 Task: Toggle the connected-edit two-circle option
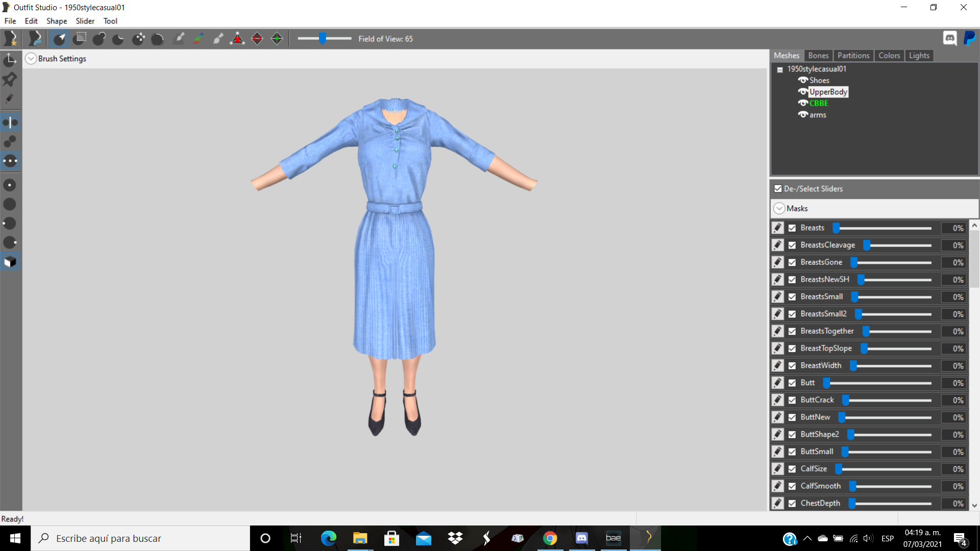(x=10, y=142)
